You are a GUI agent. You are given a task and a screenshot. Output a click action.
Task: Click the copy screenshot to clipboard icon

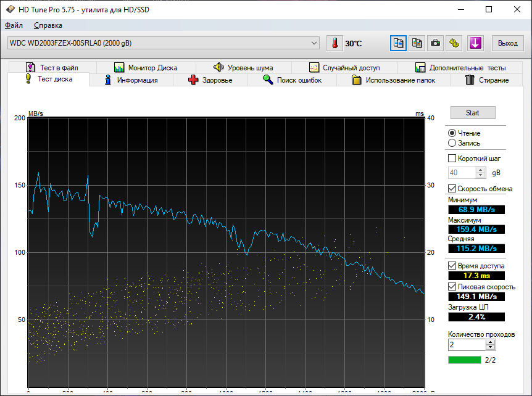417,43
